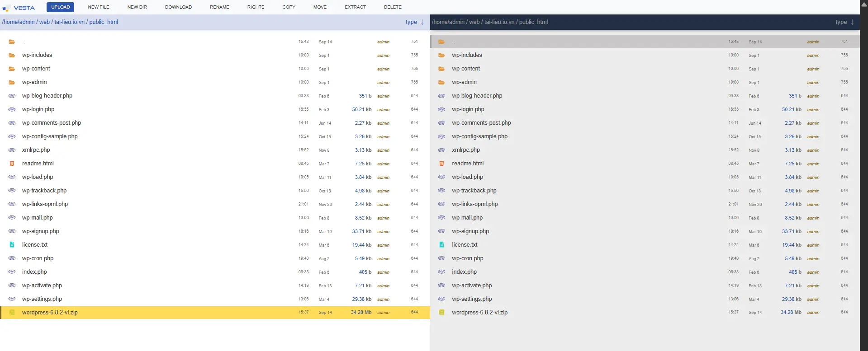The image size is (868, 351).
Task: Select wp-mail.php name in left pane
Action: point(38,218)
